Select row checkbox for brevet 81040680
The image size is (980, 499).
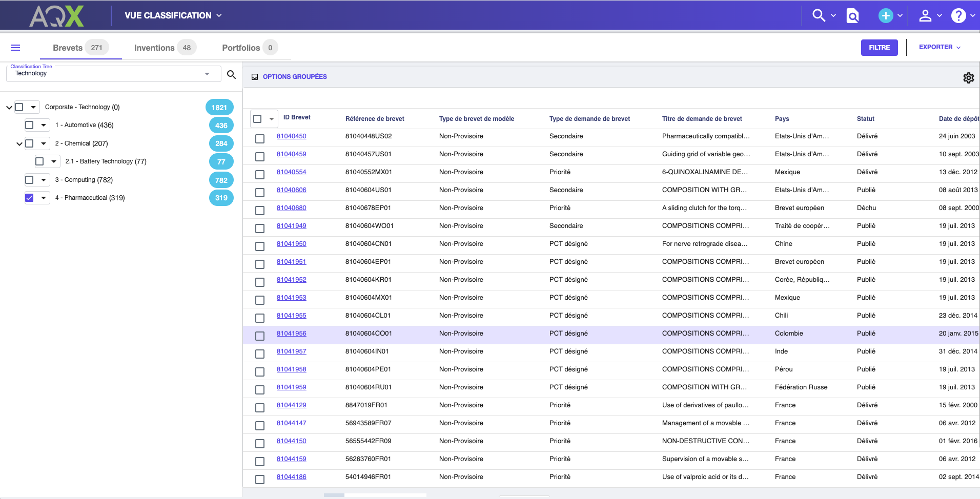tap(260, 211)
